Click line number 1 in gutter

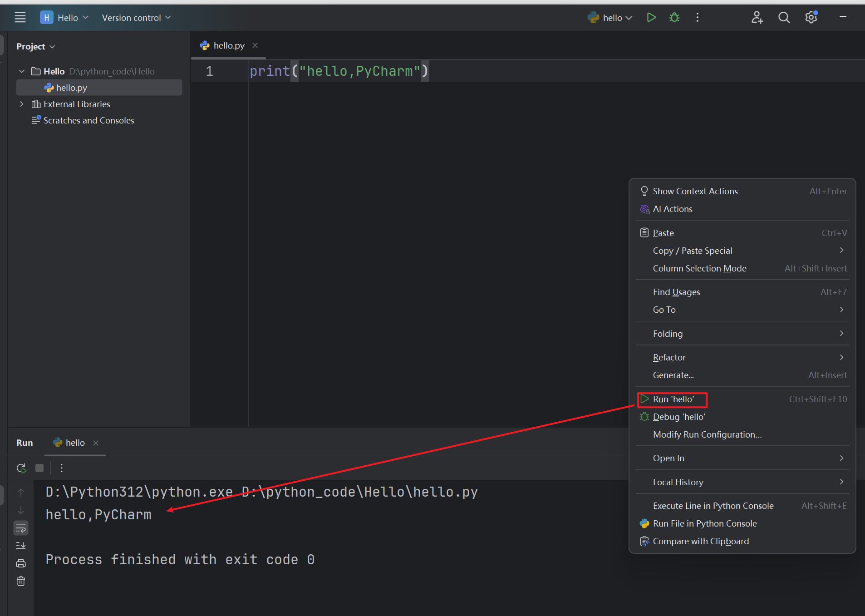click(x=209, y=71)
